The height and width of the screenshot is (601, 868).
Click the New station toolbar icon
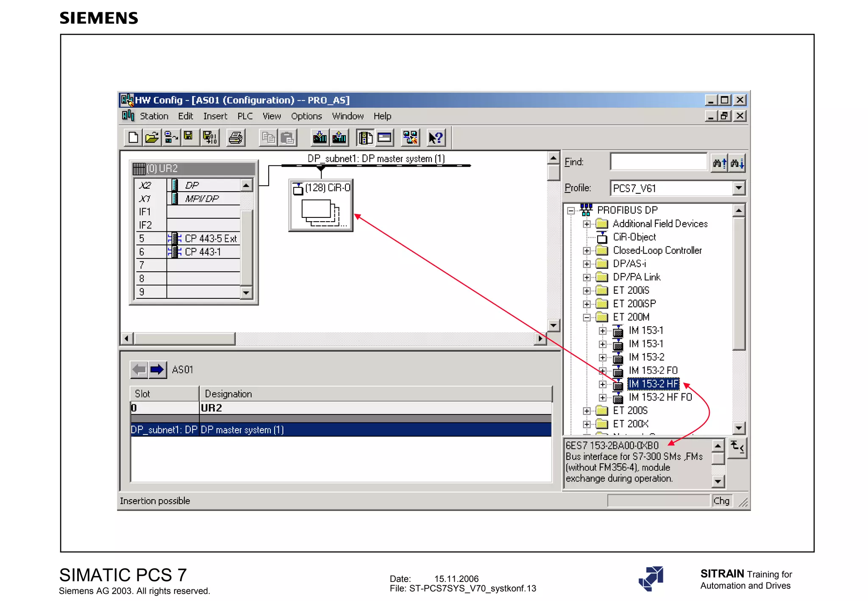133,138
